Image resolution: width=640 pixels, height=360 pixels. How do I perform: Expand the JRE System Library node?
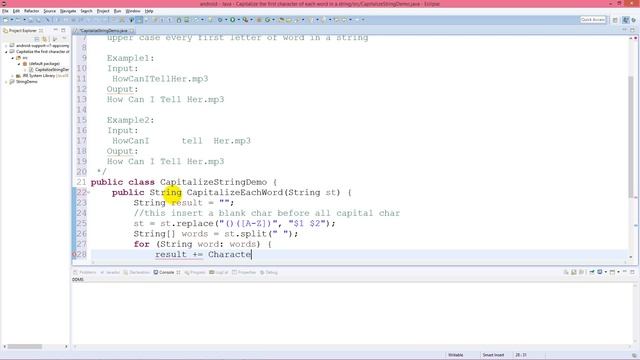coord(13,76)
